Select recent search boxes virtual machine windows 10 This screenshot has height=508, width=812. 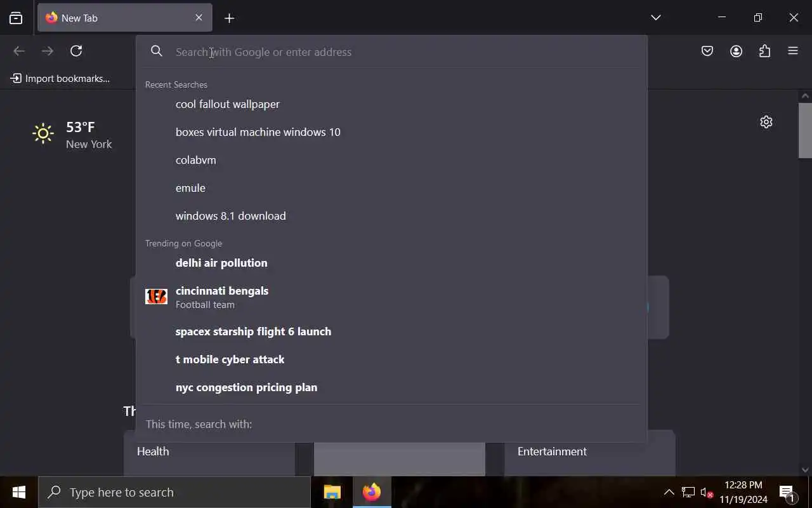391,132
